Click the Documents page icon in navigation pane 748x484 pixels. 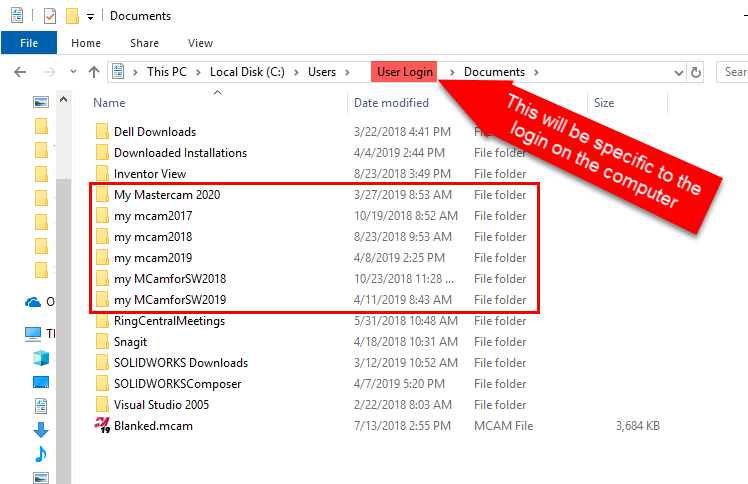pos(41,406)
